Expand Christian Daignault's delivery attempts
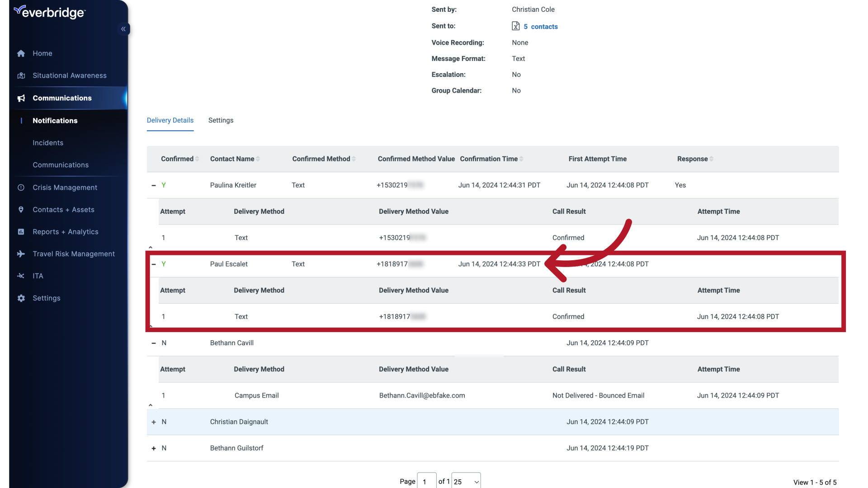The height and width of the screenshot is (488, 868). 153,422
